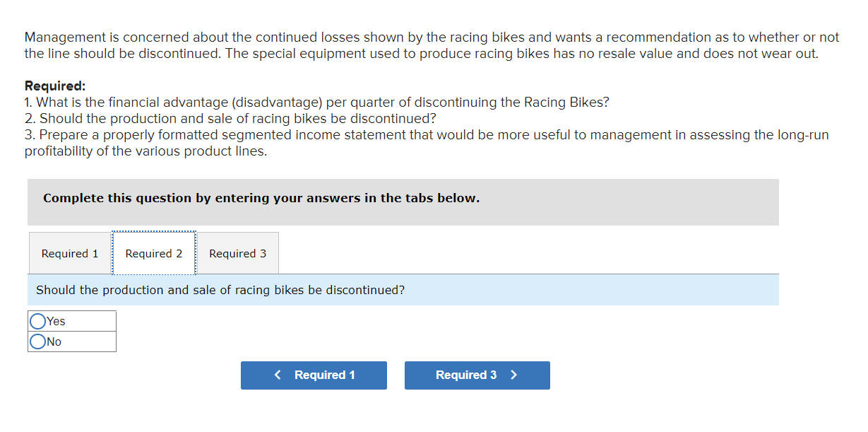Click the management losses paragraph text

click(424, 45)
